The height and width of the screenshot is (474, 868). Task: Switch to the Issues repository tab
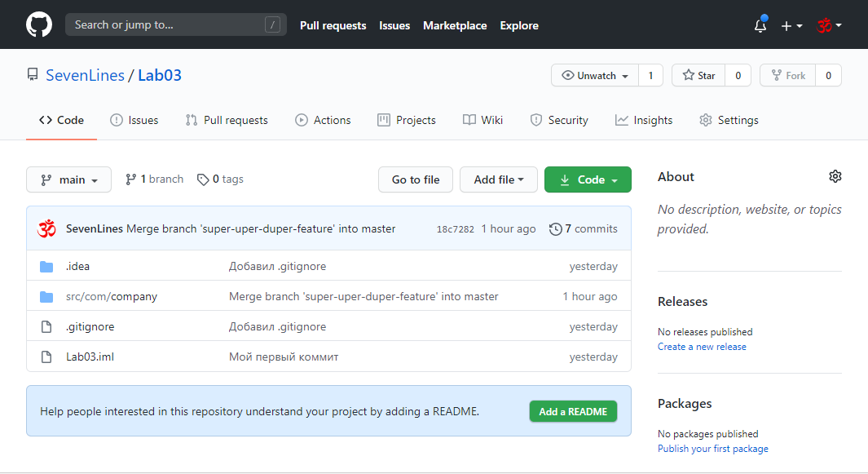[134, 120]
